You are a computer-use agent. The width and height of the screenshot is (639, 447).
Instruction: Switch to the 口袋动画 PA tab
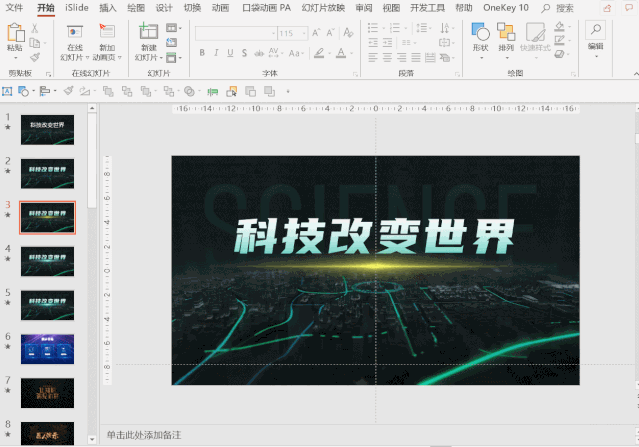point(267,8)
